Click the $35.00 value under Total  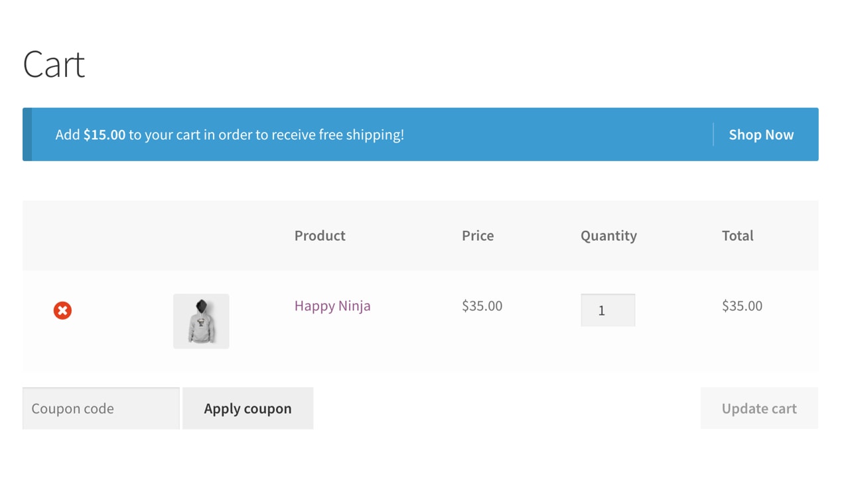[x=742, y=306]
